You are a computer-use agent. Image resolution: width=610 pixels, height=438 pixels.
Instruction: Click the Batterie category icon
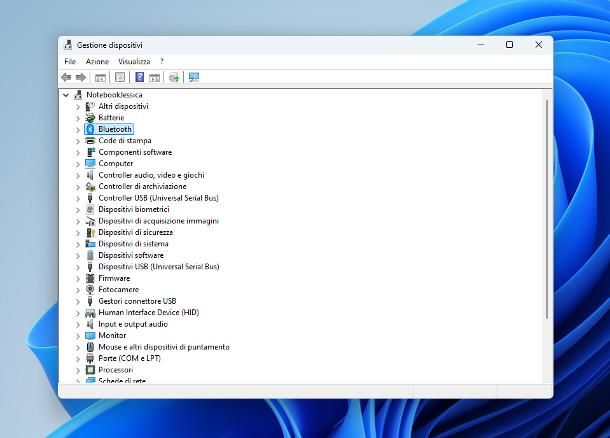[x=90, y=117]
